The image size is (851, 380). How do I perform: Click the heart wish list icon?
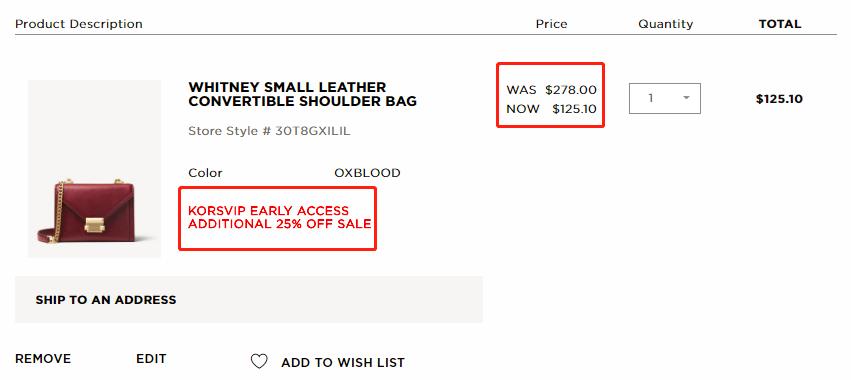(259, 362)
